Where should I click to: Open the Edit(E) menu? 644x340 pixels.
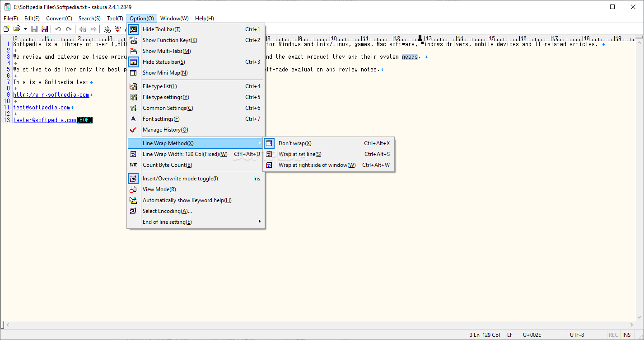click(32, 19)
